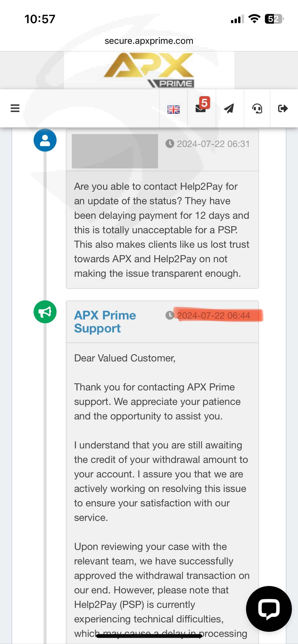Tap the status bar clock showing 10:57
The width and height of the screenshot is (298, 644).
(40, 19)
